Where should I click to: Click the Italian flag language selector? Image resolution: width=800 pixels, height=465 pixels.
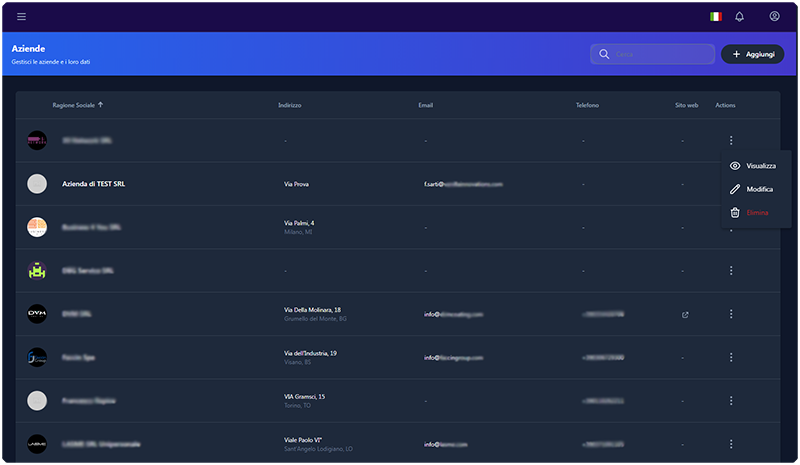click(x=715, y=16)
